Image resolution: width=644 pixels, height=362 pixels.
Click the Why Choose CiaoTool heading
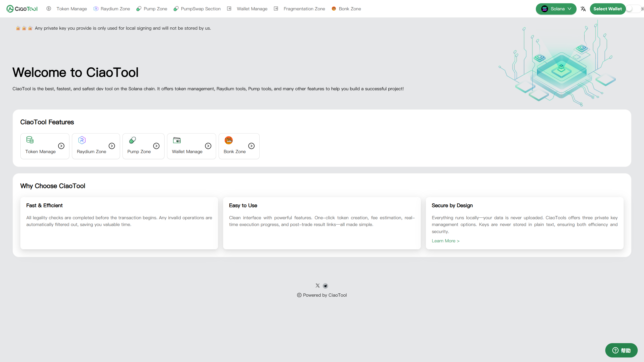53,186
